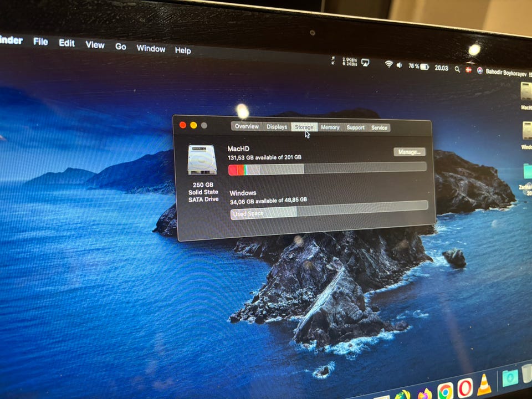Open the Help menu
The height and width of the screenshot is (399, 532).
tap(183, 50)
